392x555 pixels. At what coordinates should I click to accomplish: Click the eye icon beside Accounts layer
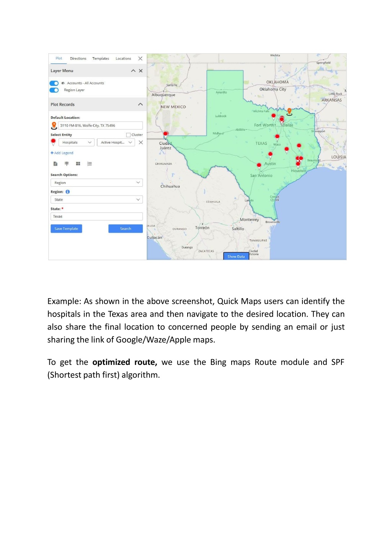click(x=63, y=83)
